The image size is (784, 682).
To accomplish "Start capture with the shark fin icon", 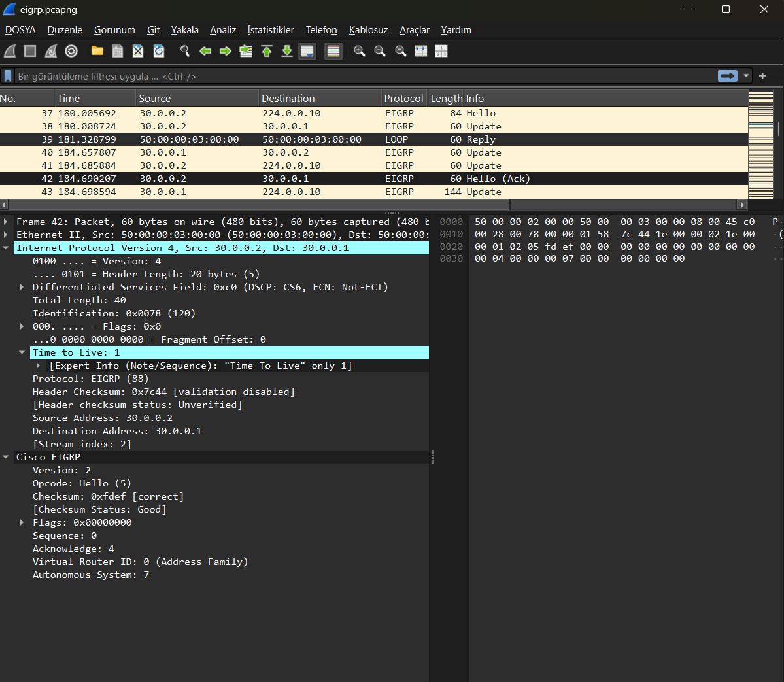I will click(x=10, y=51).
